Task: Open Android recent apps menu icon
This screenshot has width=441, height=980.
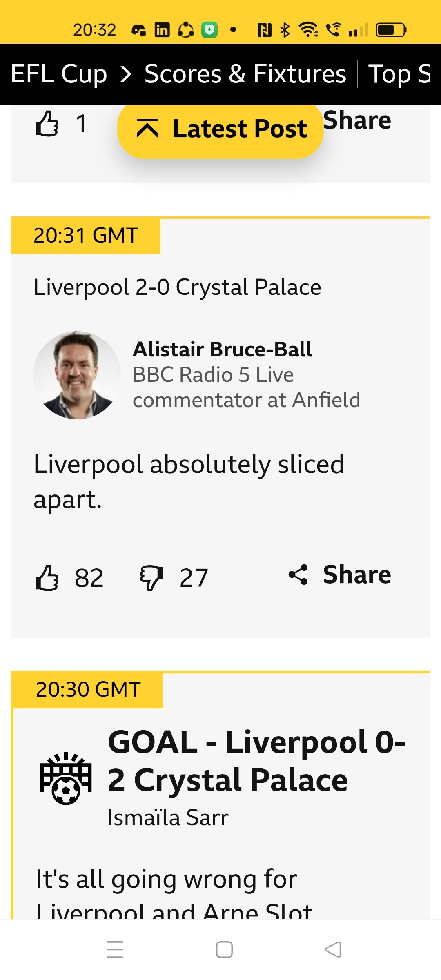Action: pyautogui.click(x=115, y=949)
